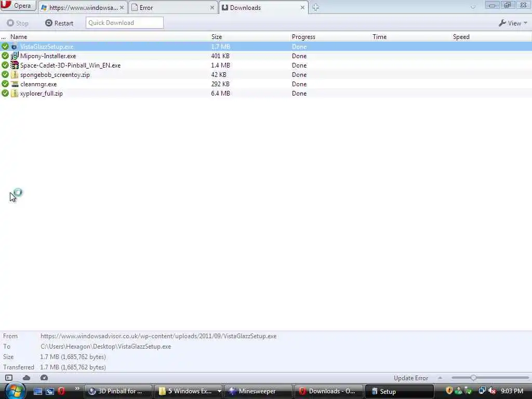Open Opera Link cloud icon
This screenshot has width=532, height=399.
click(x=26, y=378)
